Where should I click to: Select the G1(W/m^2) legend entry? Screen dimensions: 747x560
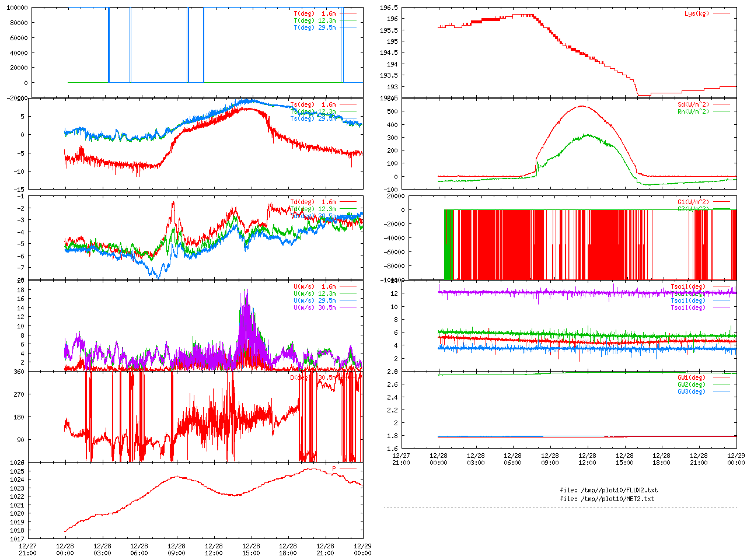[x=693, y=202]
